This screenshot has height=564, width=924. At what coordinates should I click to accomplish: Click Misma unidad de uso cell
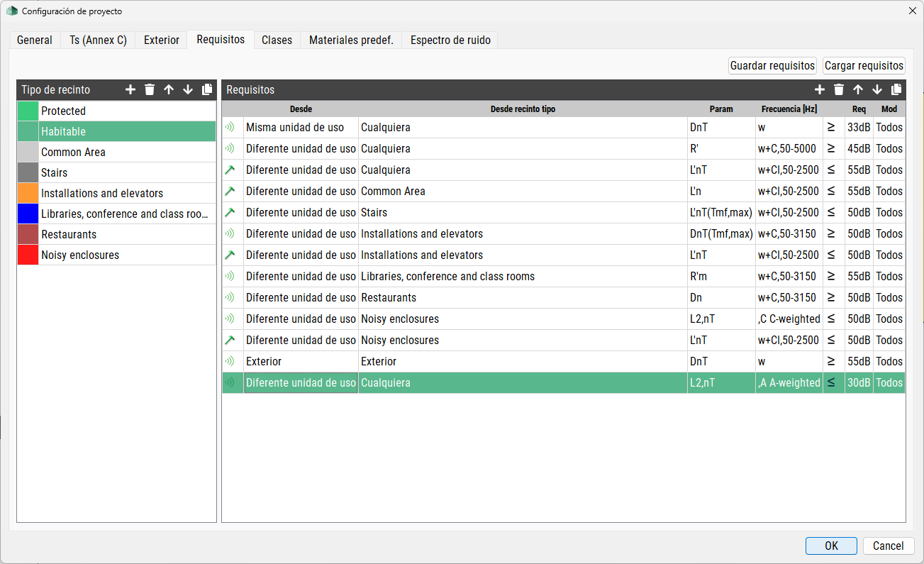coord(301,128)
